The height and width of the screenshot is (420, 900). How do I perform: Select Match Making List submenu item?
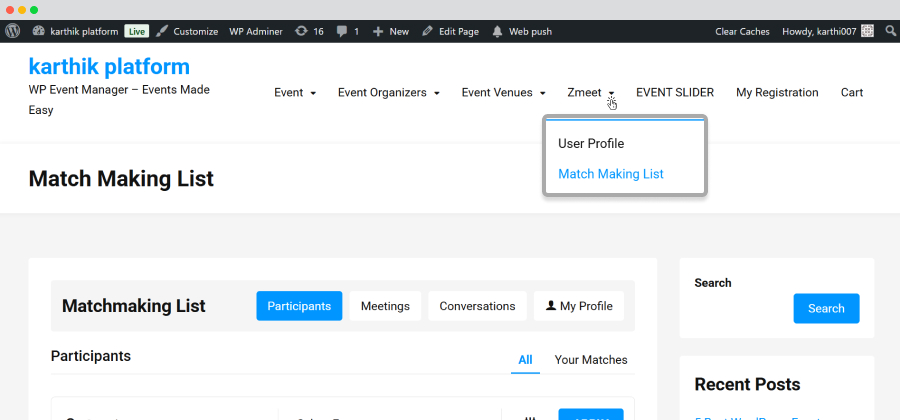[x=611, y=174]
